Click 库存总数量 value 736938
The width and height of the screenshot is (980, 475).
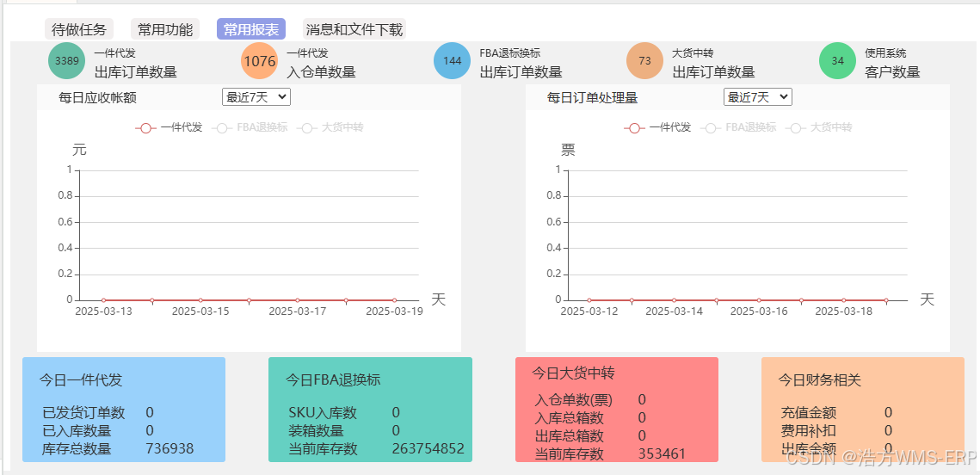pos(169,448)
